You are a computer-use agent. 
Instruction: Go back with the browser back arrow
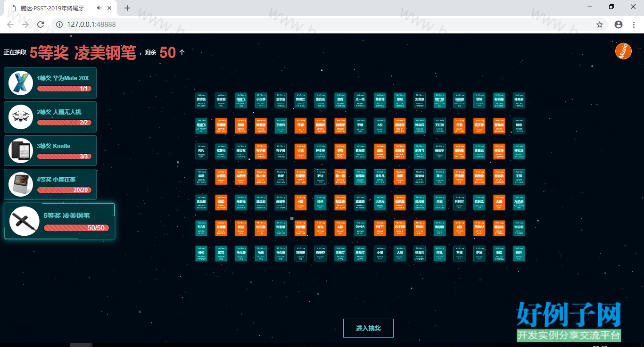(10, 25)
